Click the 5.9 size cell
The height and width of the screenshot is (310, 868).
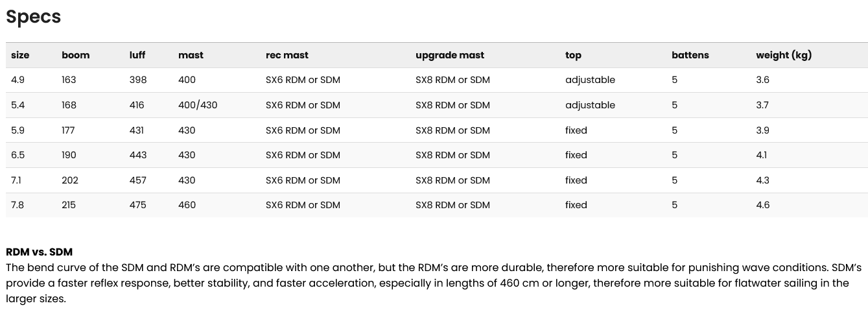18,130
